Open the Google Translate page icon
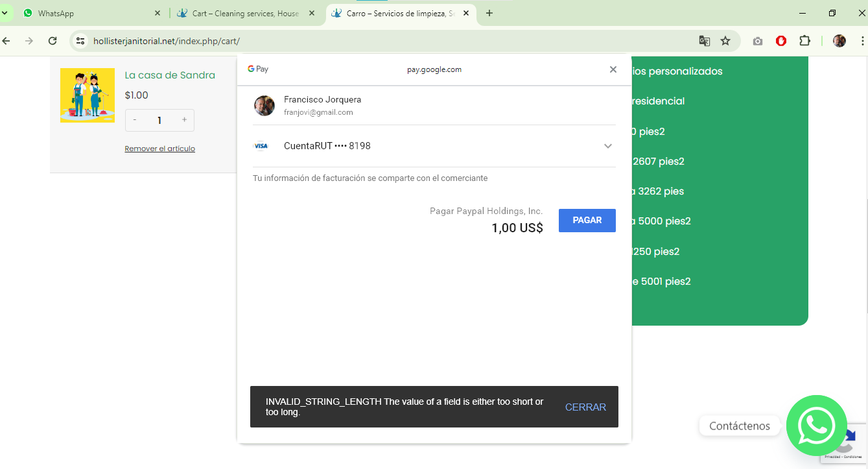This screenshot has height=469, width=868. click(705, 41)
